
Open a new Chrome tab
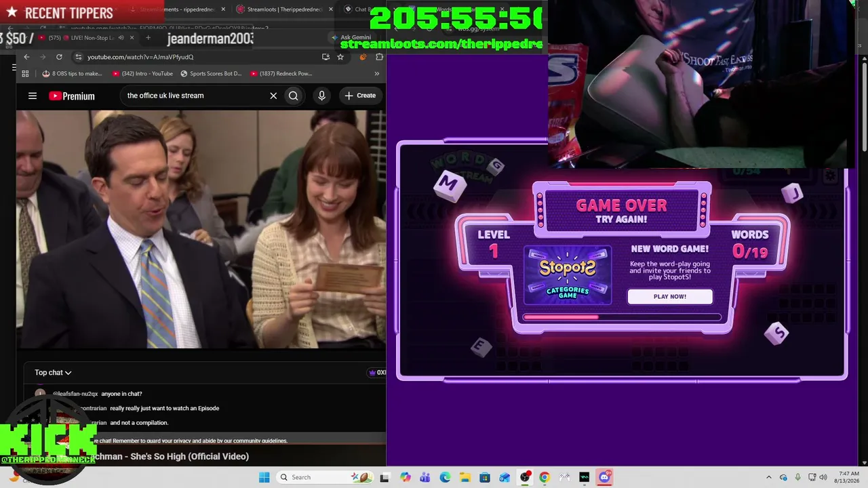click(x=148, y=38)
